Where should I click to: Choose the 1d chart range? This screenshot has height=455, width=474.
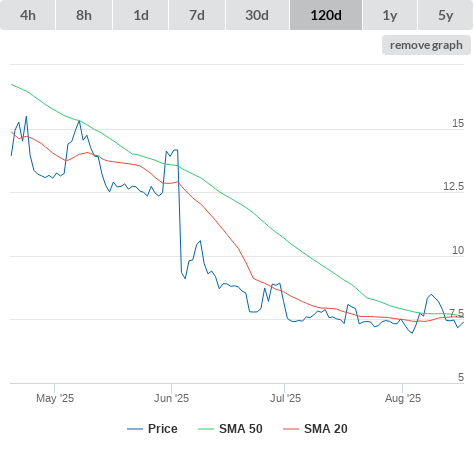point(141,15)
